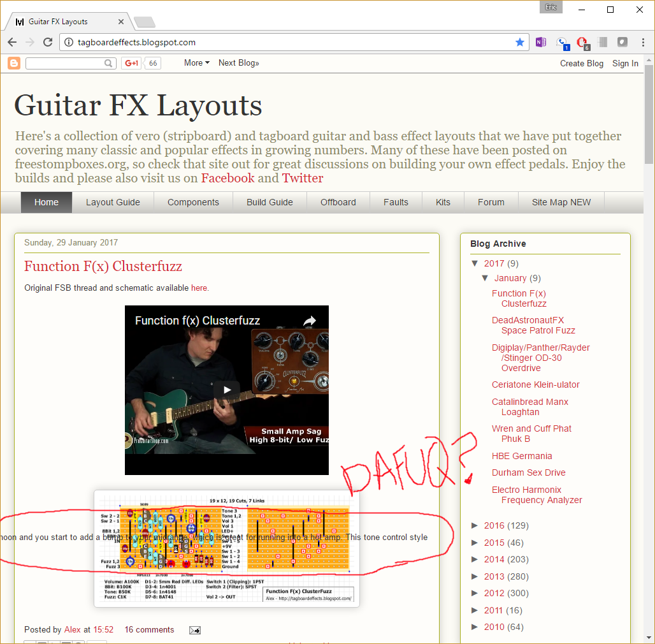Click the email post envelope icon
This screenshot has width=655, height=644.
[195, 630]
